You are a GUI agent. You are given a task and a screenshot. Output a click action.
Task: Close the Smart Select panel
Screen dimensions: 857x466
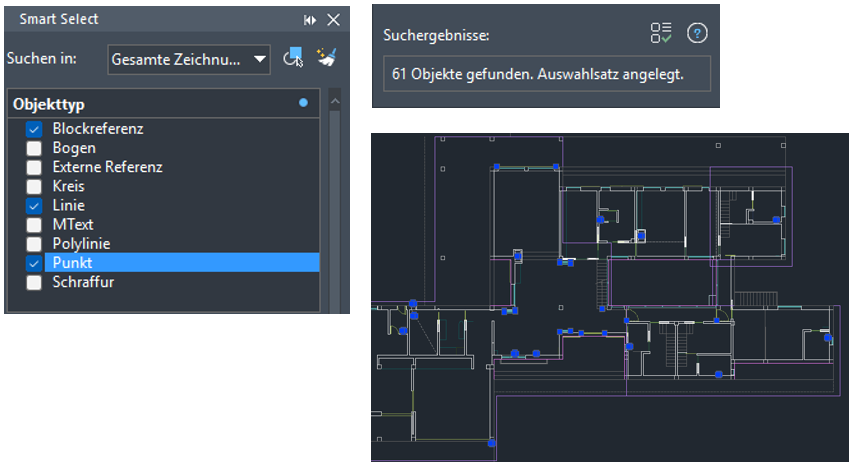tap(334, 20)
